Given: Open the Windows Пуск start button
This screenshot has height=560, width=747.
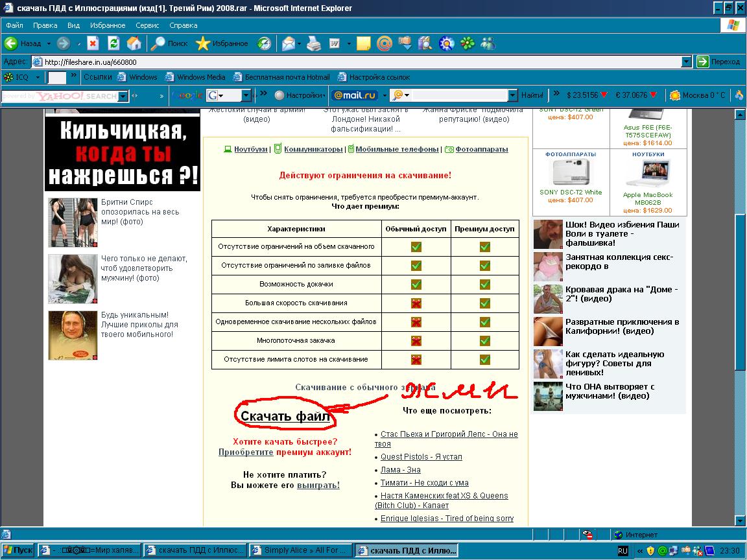Looking at the screenshot, I should click(18, 550).
